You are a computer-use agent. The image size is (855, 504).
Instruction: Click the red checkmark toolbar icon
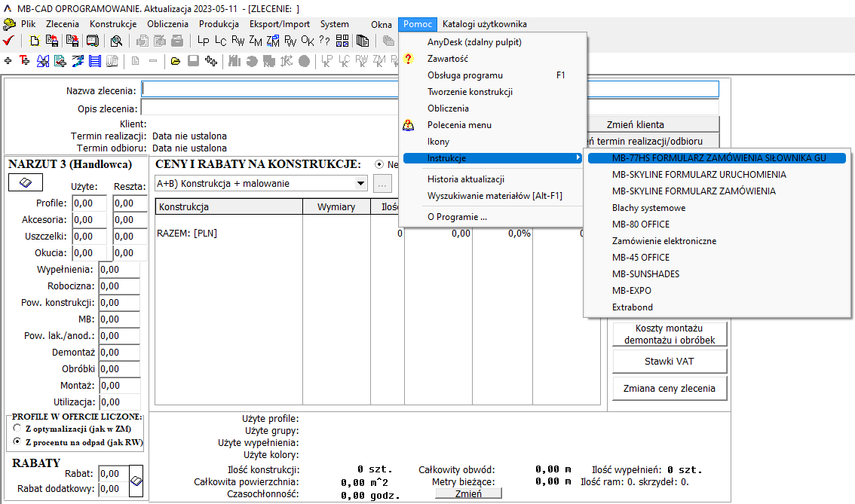(x=8, y=41)
